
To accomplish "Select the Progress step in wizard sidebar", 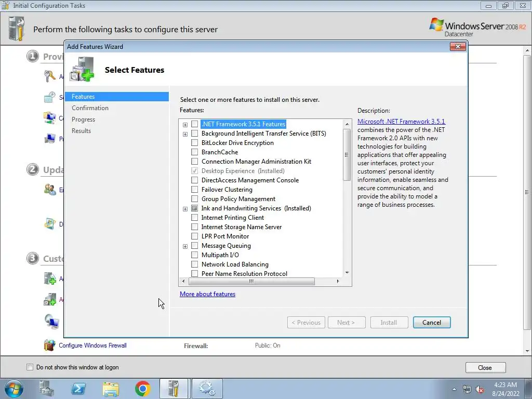I will [x=84, y=119].
